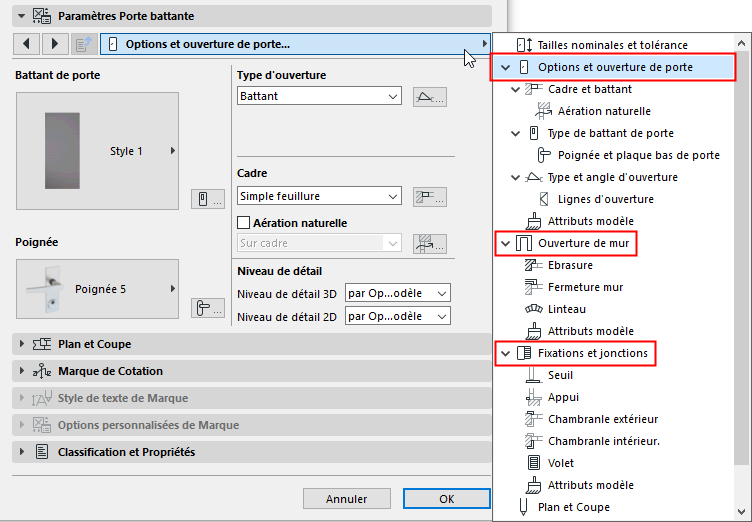This screenshot has height=522, width=752.
Task: Open Niveau de détail 3D dropdown
Action: click(x=397, y=293)
